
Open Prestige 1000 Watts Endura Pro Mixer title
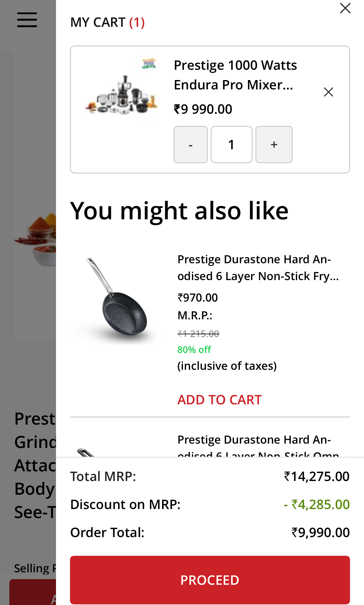tap(235, 75)
